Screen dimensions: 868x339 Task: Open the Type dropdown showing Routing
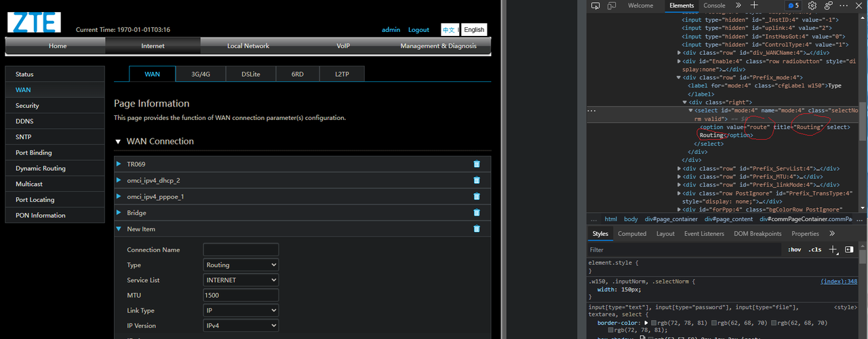coord(241,265)
